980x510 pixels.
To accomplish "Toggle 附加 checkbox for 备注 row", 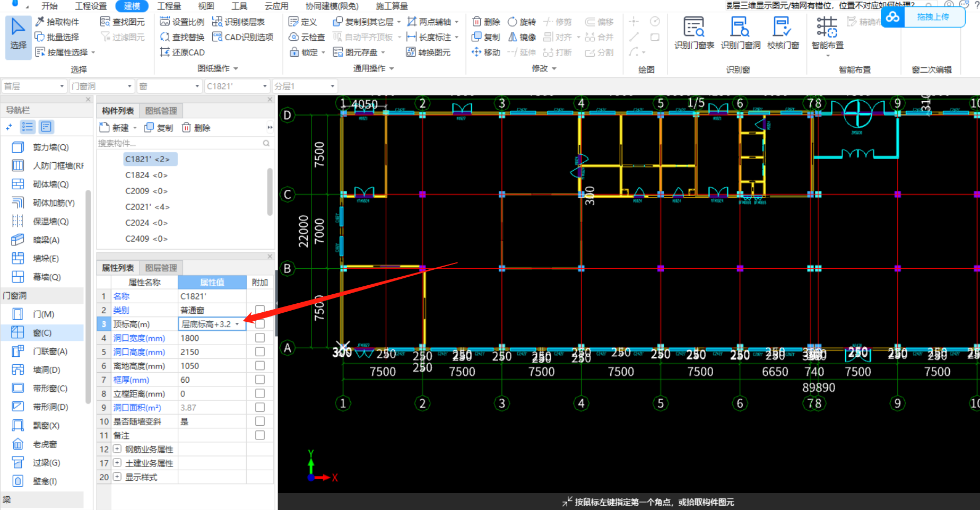I will click(260, 435).
